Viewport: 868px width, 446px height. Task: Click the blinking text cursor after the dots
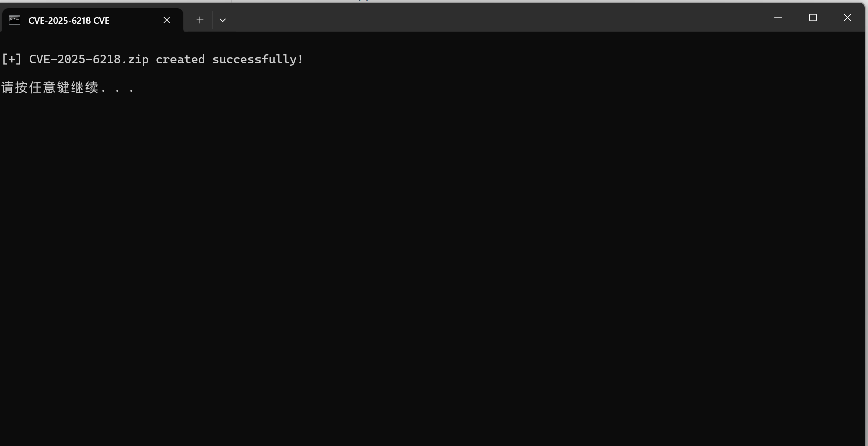142,87
